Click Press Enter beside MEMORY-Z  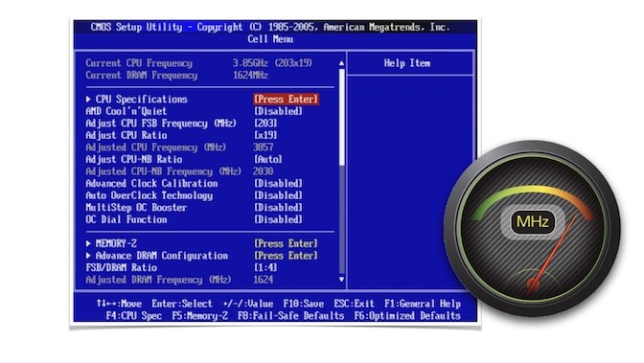point(286,243)
